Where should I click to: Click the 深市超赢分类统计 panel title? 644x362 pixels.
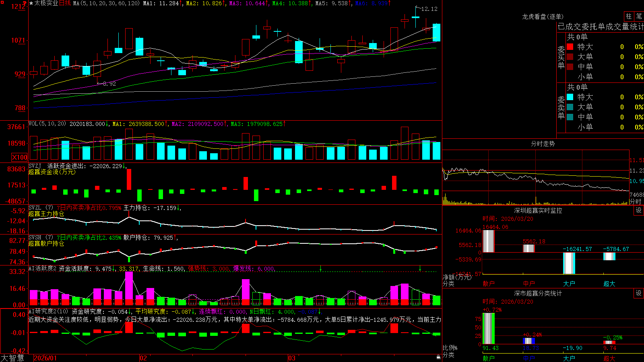[x=538, y=293]
